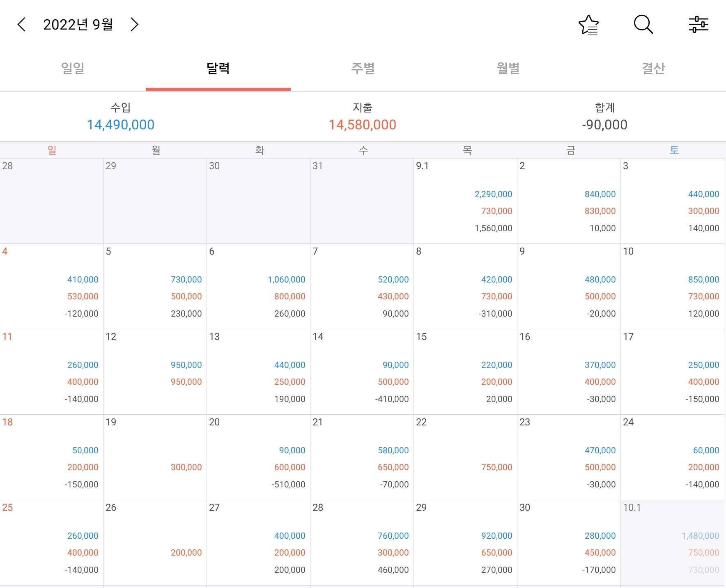
Task: Click income 370,000 on day 16
Action: (x=600, y=365)
